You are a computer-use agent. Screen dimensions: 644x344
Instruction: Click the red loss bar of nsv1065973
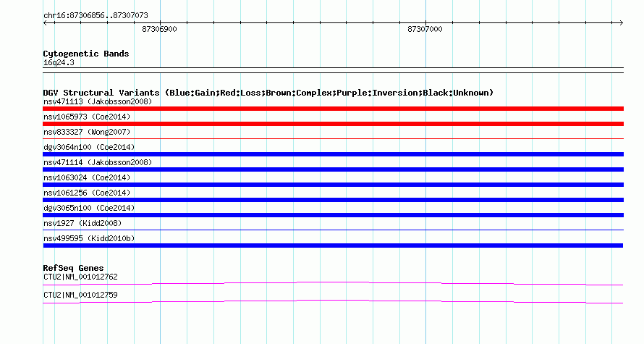tap(333, 124)
